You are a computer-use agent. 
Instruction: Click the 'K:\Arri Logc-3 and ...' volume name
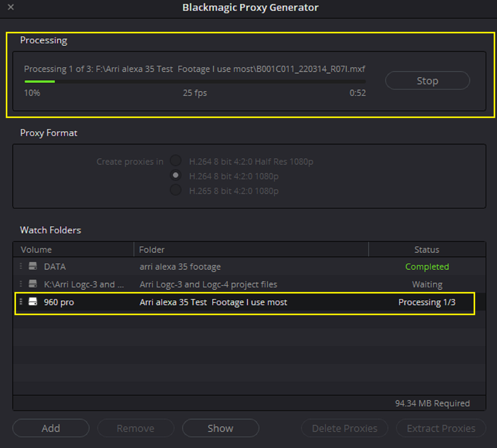[84, 284]
